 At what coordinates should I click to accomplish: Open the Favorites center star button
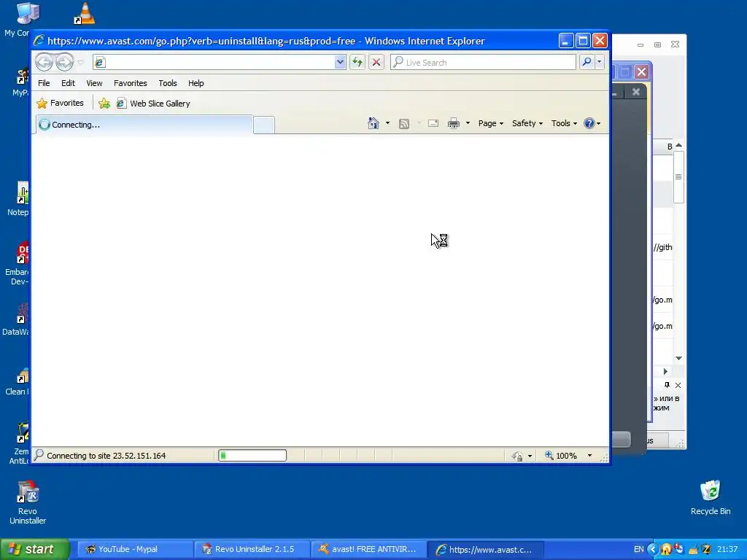tap(60, 103)
